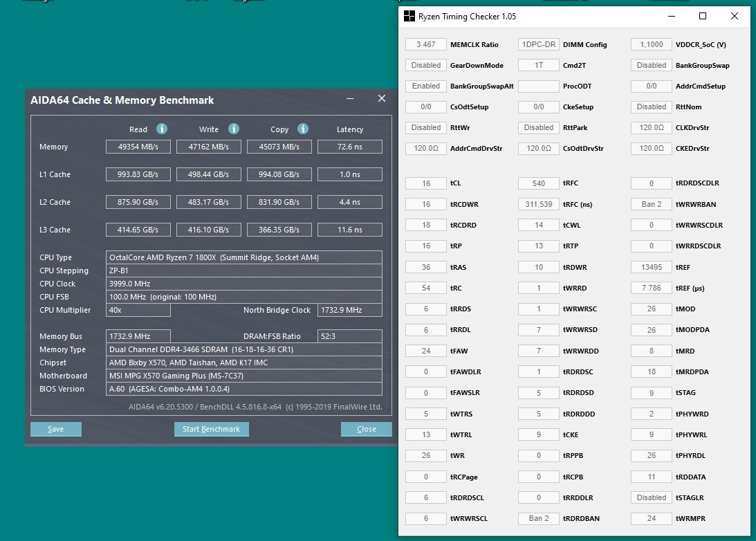The height and width of the screenshot is (541, 756).
Task: Click the tCWL value 14
Action: [539, 225]
